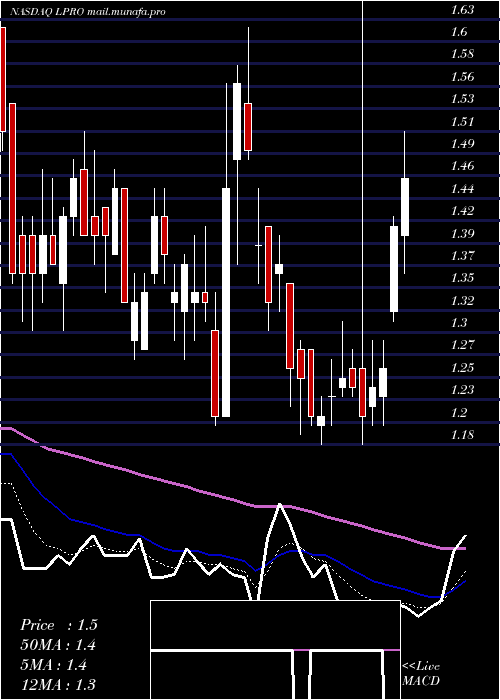Image resolution: width=500 pixels, height=700 pixels.
Task: Click the 1.32 price axis label
Action: pyautogui.click(x=462, y=300)
